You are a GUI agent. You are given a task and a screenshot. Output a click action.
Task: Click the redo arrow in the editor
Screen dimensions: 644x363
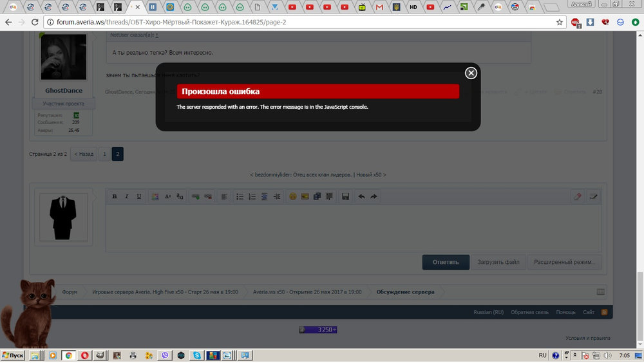pos(374,196)
